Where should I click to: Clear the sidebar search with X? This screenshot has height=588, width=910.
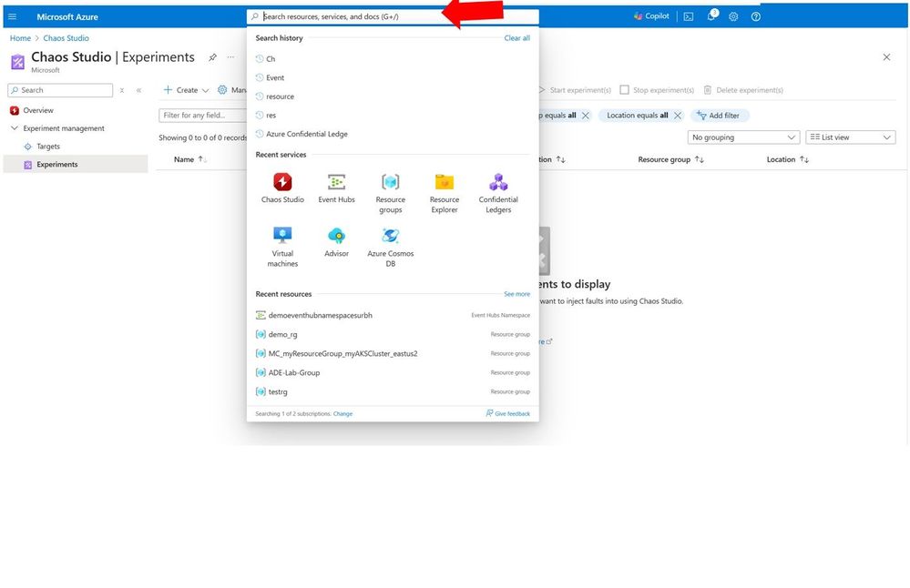[122, 90]
